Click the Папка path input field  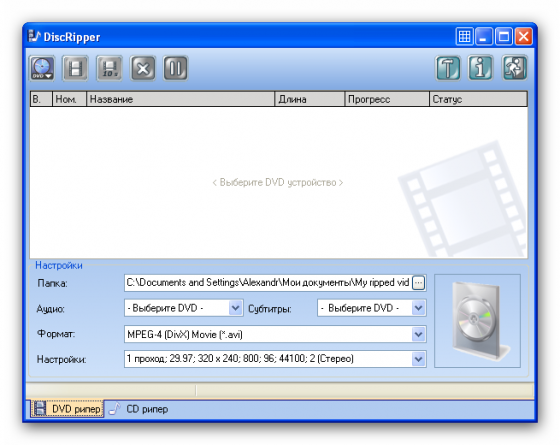click(x=268, y=283)
